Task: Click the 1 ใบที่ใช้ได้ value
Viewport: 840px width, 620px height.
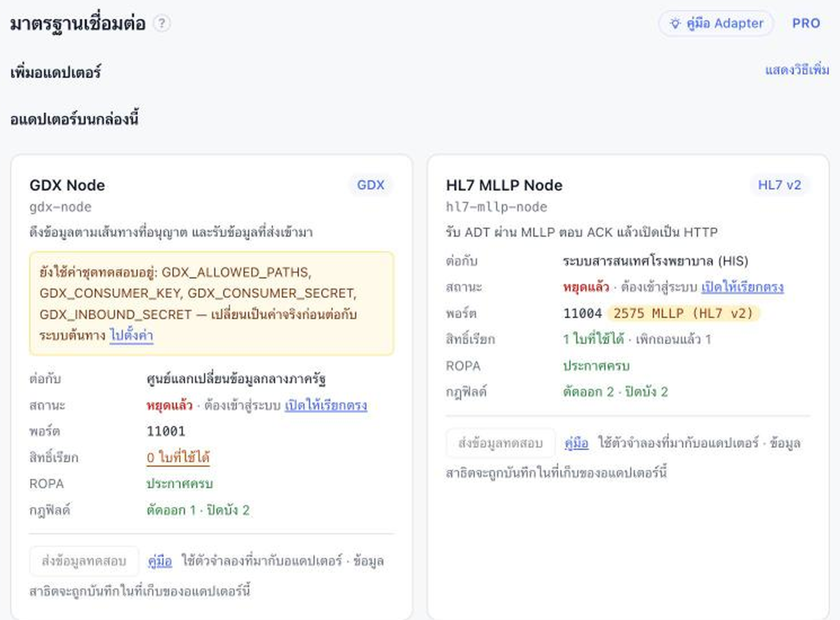Action: click(x=593, y=339)
